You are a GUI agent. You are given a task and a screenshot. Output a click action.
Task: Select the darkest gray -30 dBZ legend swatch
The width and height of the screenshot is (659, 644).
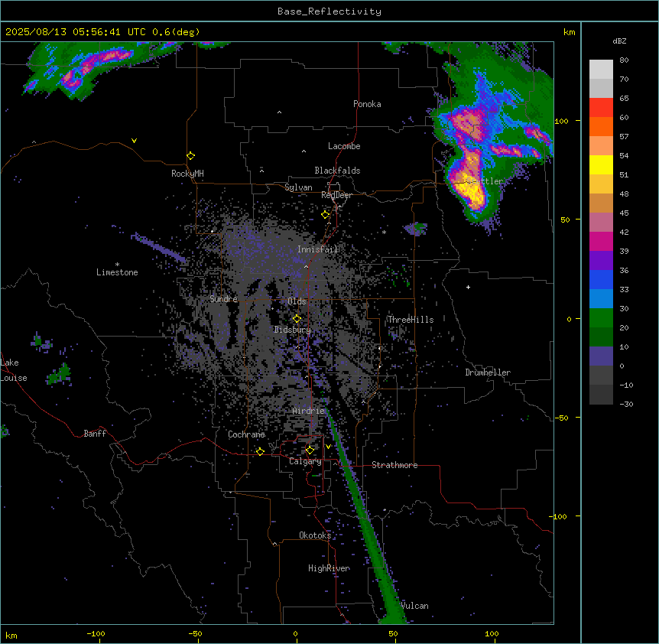(x=601, y=395)
